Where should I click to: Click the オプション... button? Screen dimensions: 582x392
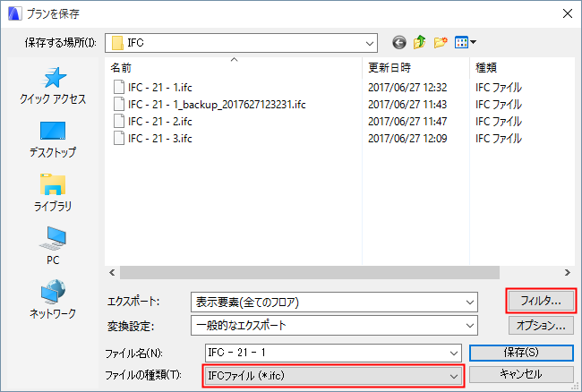(541, 325)
